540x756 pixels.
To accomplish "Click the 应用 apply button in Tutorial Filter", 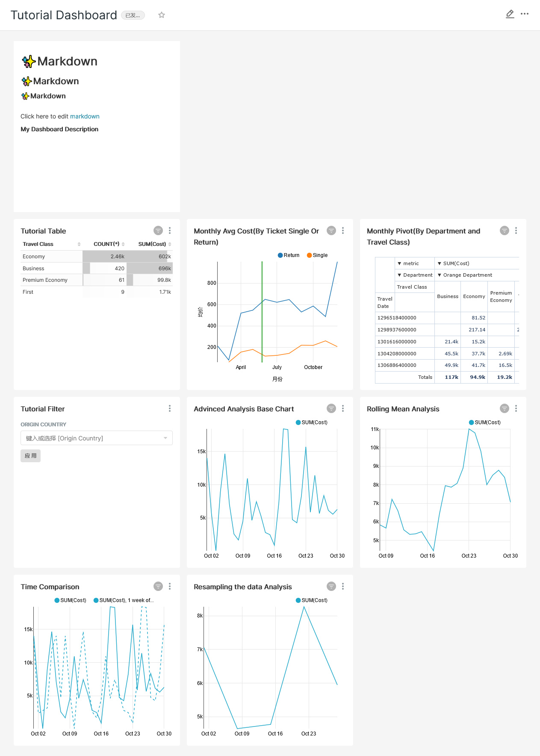I will pyautogui.click(x=30, y=456).
